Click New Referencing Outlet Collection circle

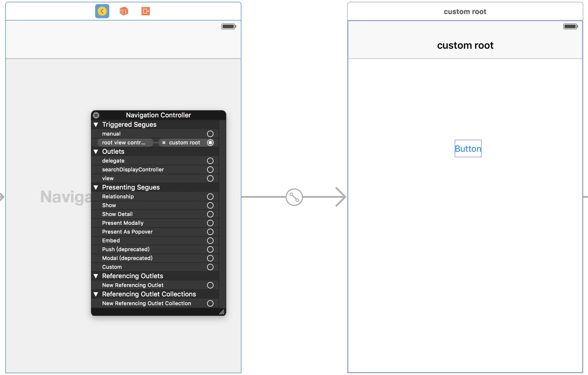tap(210, 303)
